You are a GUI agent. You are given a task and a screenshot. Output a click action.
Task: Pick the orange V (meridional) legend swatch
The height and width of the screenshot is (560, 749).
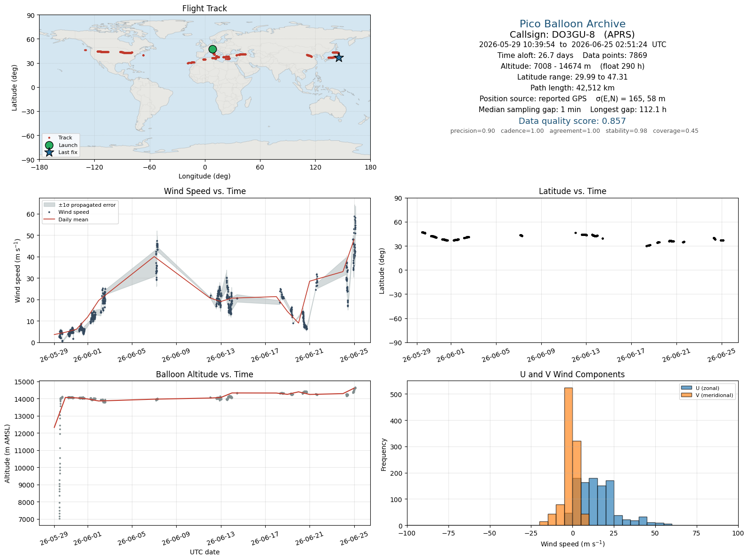[x=686, y=395]
